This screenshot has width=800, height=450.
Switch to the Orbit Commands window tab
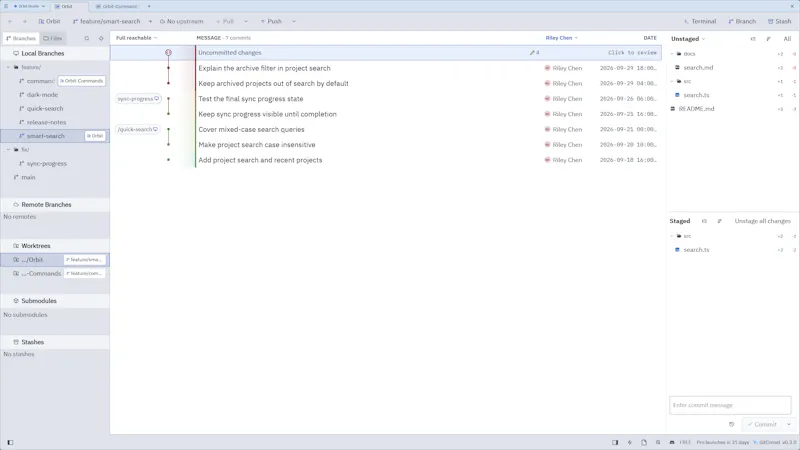point(117,6)
